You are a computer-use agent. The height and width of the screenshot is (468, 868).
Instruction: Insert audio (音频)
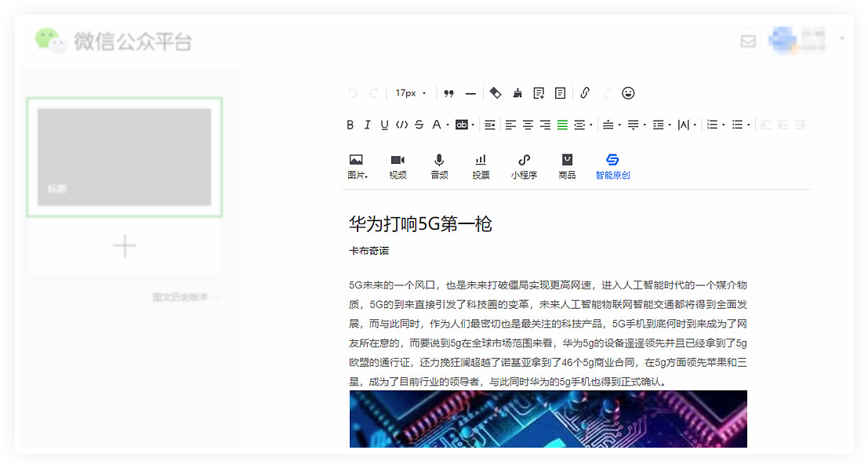439,166
